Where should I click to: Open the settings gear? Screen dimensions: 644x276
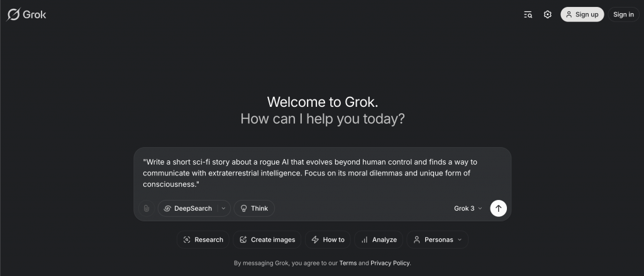[x=548, y=14]
